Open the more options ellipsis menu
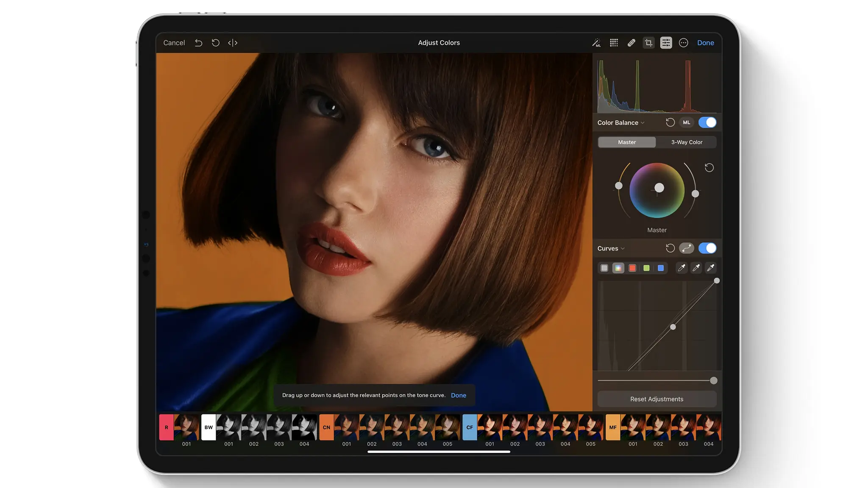The image size is (868, 488). click(683, 43)
